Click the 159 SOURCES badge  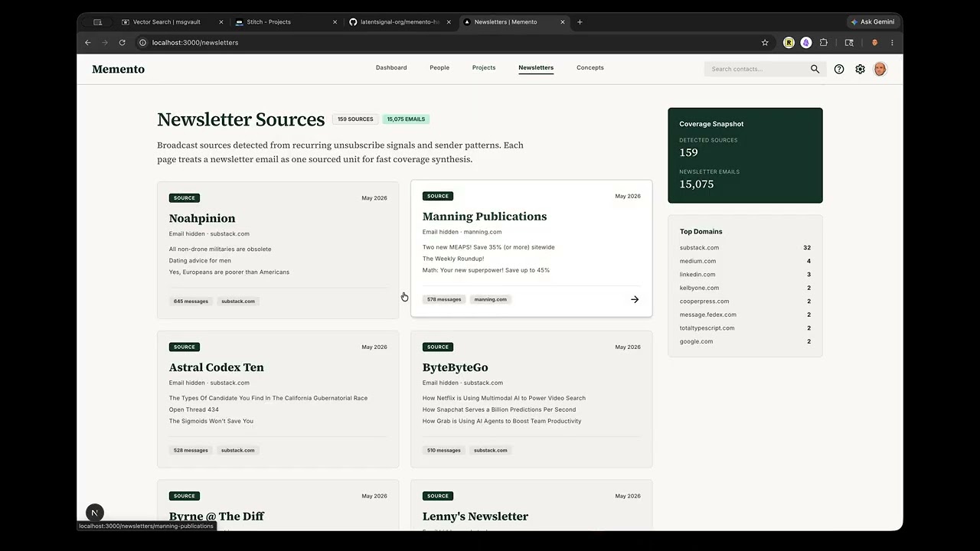[355, 119]
